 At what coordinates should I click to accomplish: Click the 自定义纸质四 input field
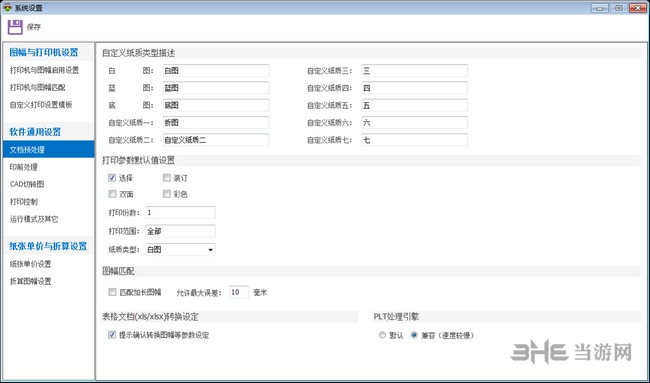click(x=415, y=88)
